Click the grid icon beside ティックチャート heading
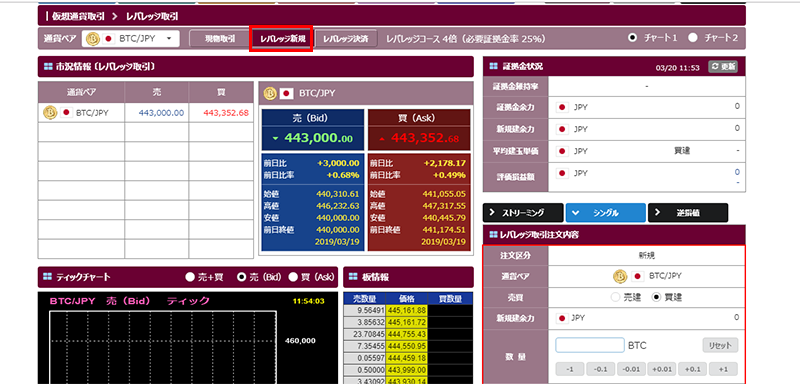Viewport: 800px width, 384px height. pos(48,277)
